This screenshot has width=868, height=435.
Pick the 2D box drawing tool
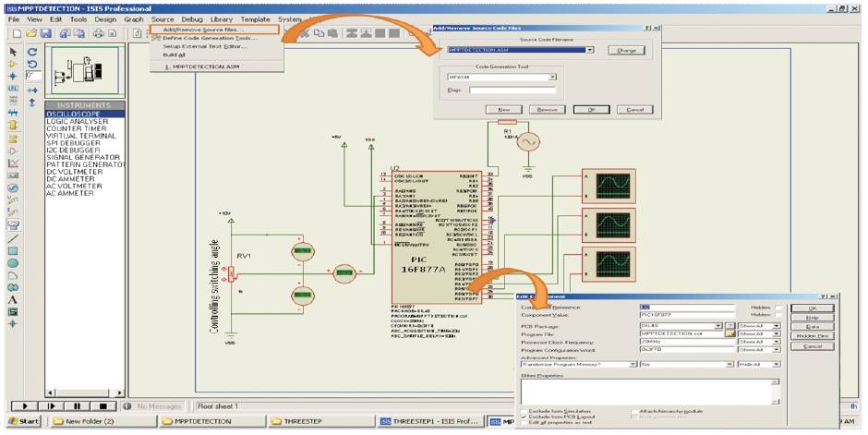pos(13,250)
